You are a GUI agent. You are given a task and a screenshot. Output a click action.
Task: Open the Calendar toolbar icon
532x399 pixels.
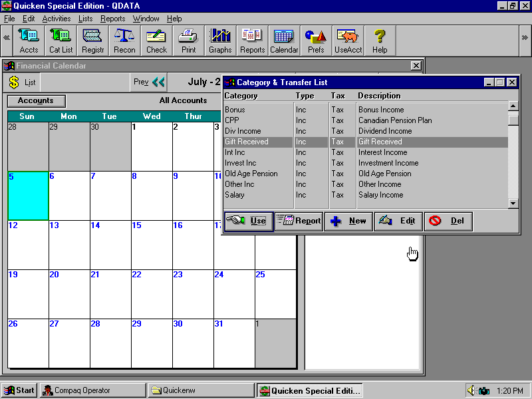click(285, 41)
